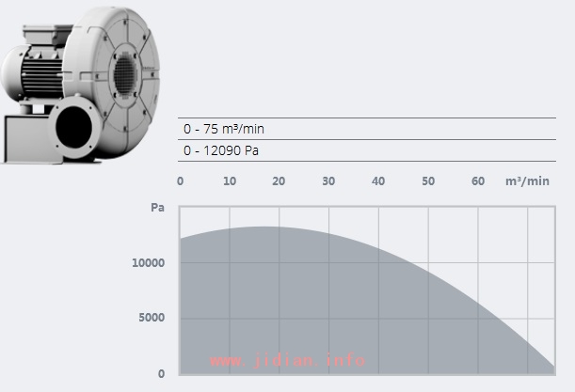The width and height of the screenshot is (575, 392).
Task: Click the Pa unit label above the chart
Action: pos(157,207)
